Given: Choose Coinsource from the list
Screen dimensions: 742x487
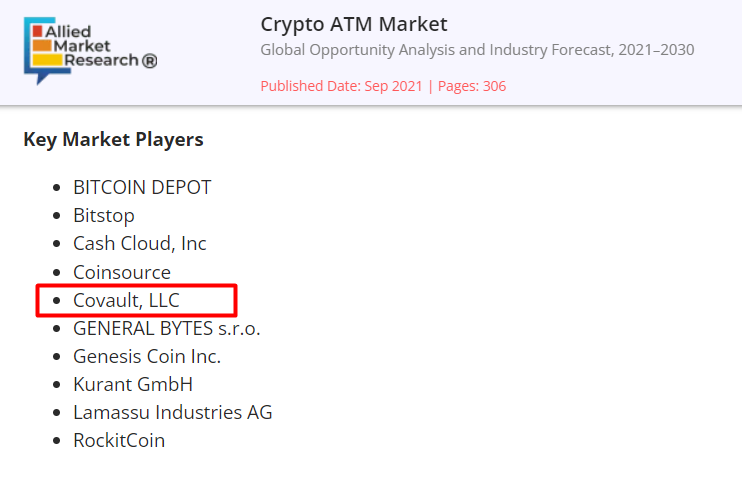Looking at the screenshot, I should (x=122, y=272).
